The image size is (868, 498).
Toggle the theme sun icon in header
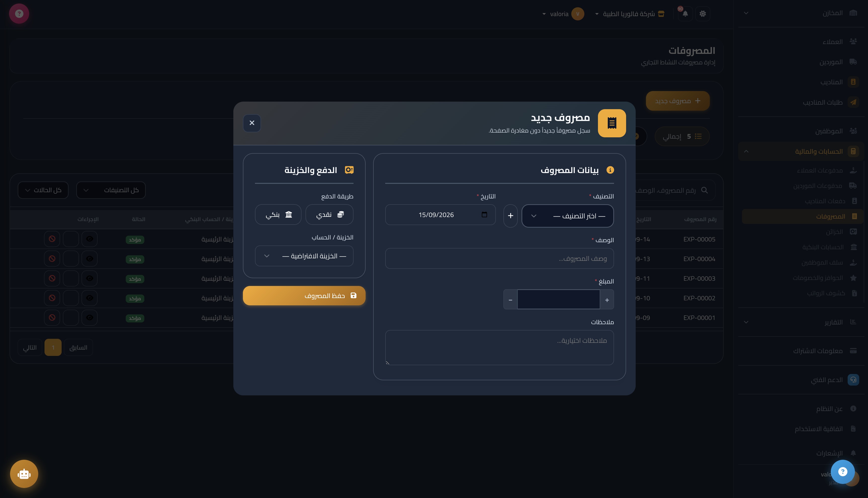(x=703, y=14)
